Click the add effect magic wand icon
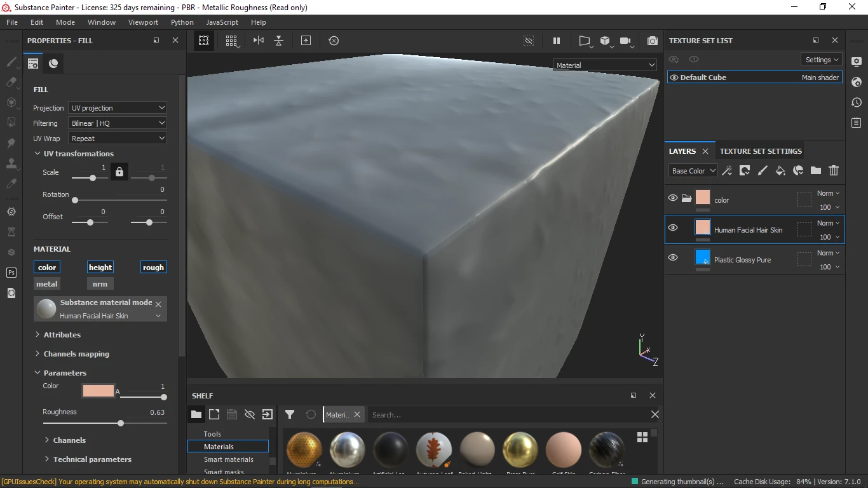 click(x=727, y=170)
